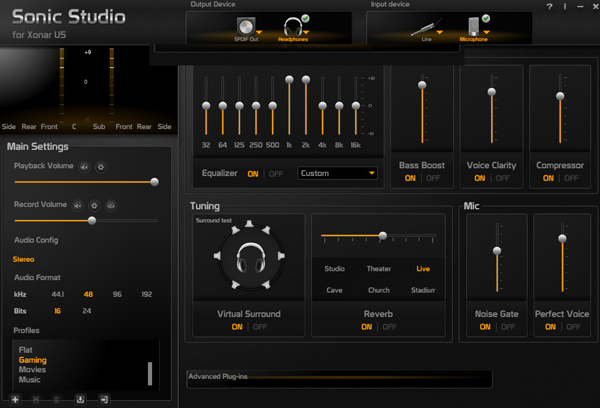Expand Line input options arrow

(x=439, y=33)
